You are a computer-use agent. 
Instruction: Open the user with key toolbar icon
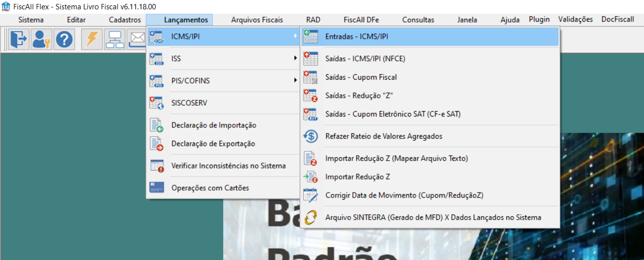[x=42, y=39]
